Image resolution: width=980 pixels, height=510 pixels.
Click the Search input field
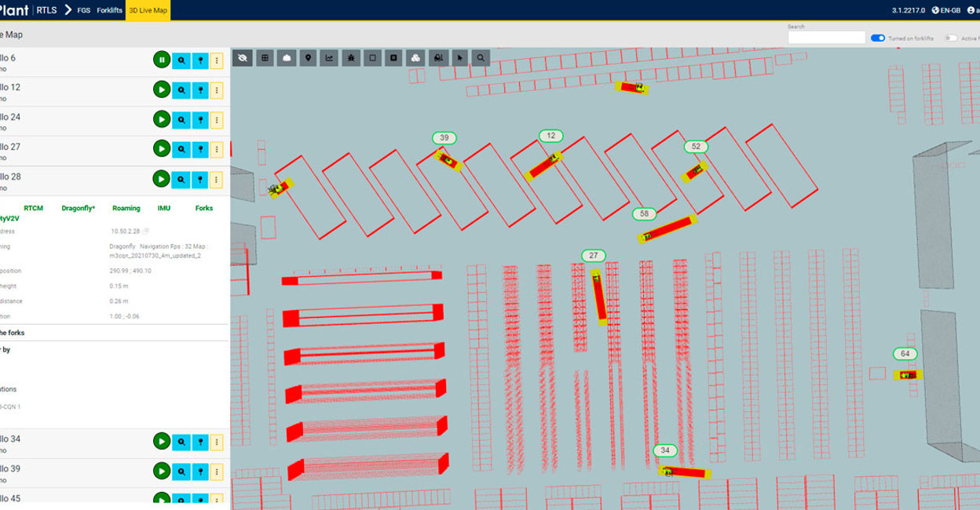pos(825,38)
